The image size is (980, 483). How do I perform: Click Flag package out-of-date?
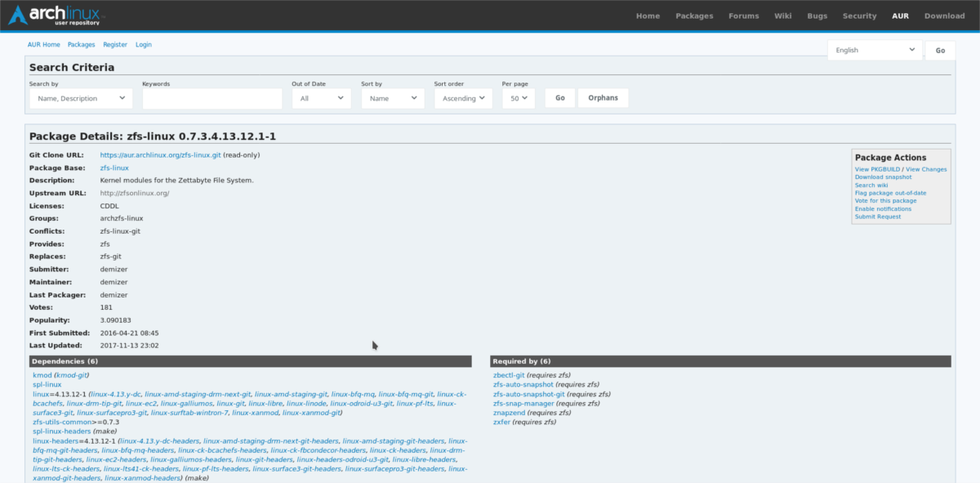coord(889,193)
